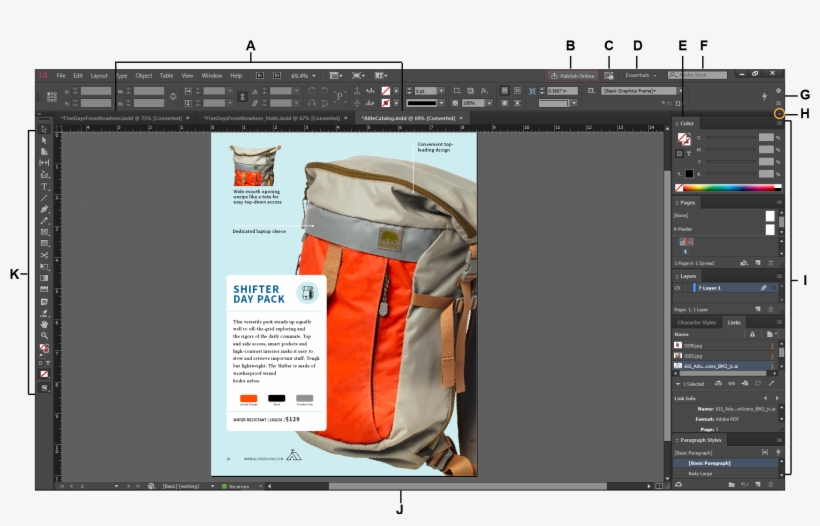
Task: Select the Rectangle Frame tool
Action: coord(44,232)
